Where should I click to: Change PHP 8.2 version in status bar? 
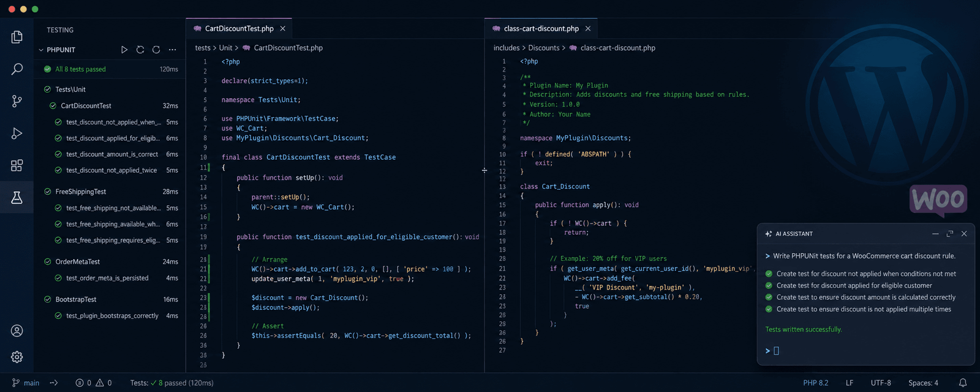click(815, 383)
